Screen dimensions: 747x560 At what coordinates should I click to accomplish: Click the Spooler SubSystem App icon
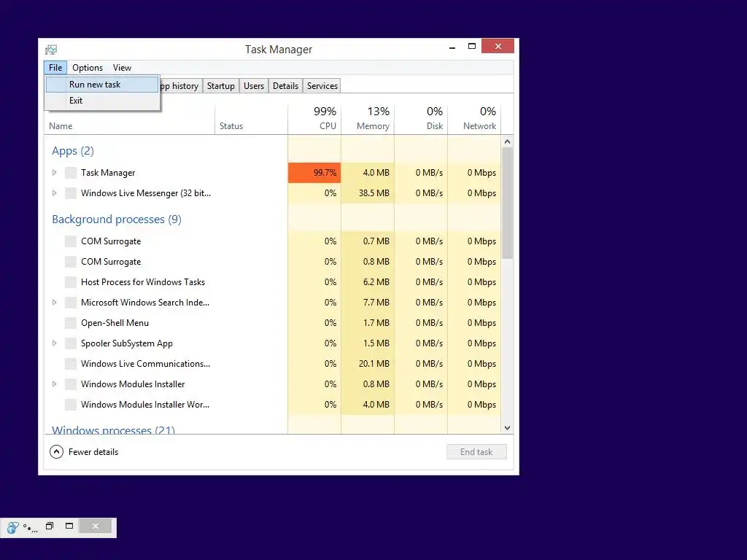point(71,344)
